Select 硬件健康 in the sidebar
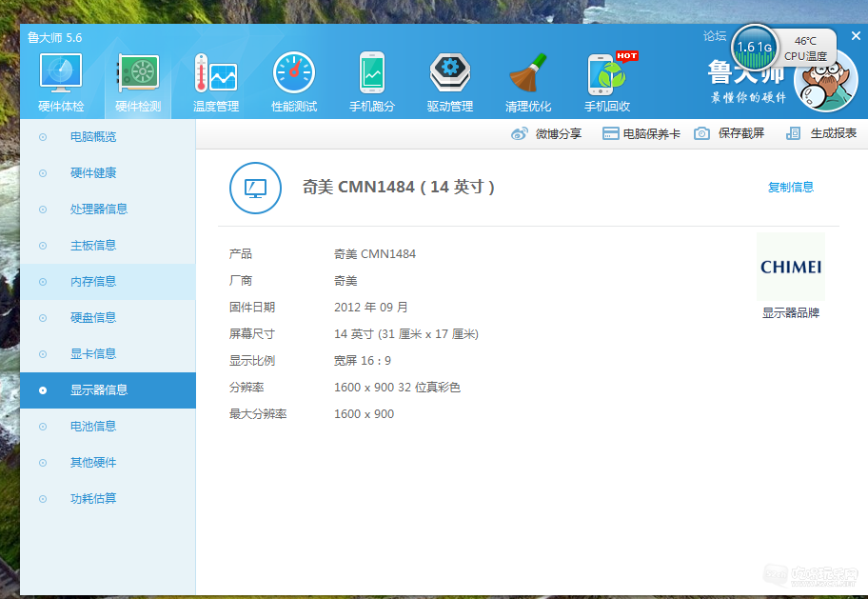The width and height of the screenshot is (868, 599). pyautogui.click(x=108, y=173)
